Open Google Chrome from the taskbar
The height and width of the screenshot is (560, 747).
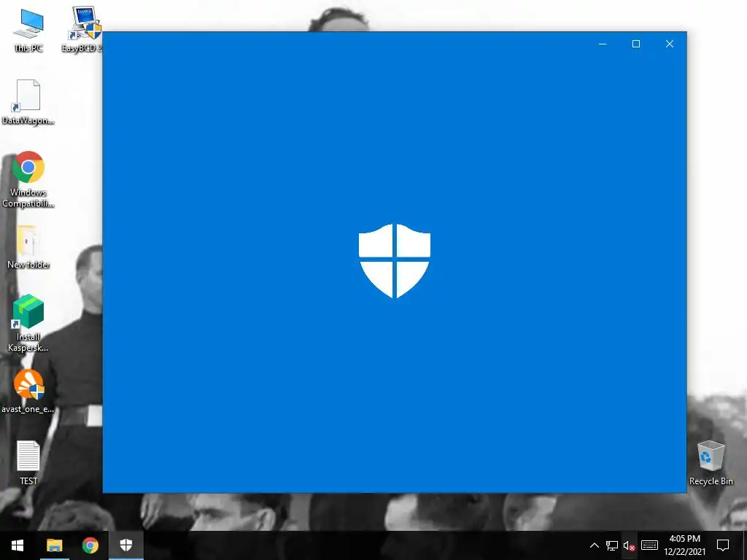tap(90, 545)
